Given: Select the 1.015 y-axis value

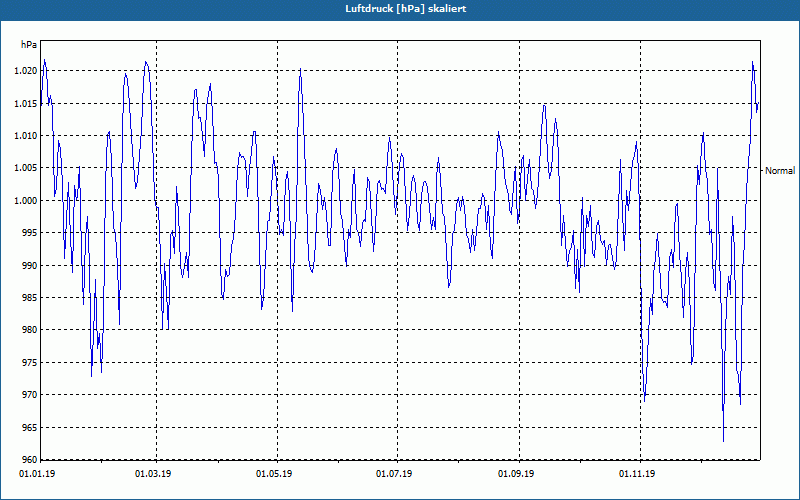Looking at the screenshot, I should [x=26, y=104].
